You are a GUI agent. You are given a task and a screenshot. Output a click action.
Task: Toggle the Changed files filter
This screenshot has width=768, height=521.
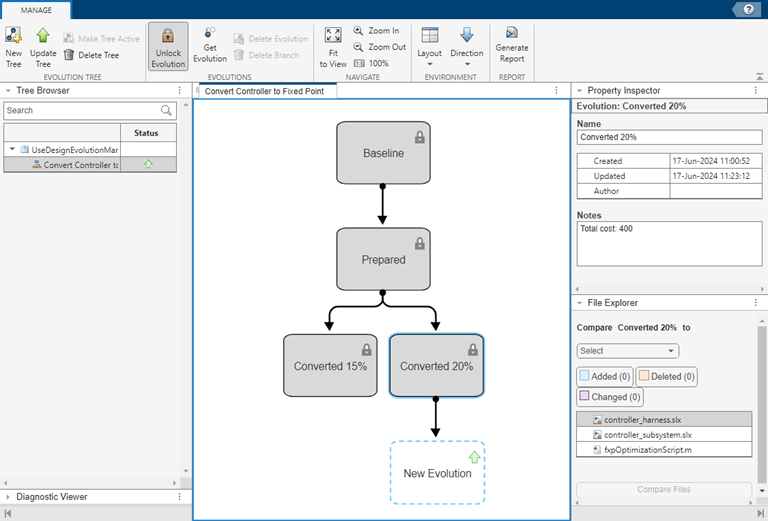tap(610, 397)
